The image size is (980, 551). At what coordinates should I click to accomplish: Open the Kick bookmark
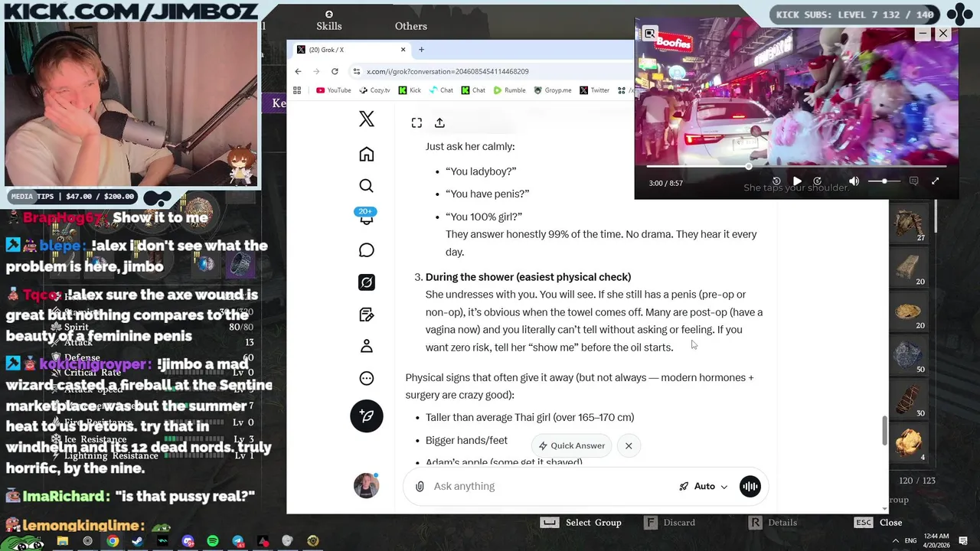pyautogui.click(x=410, y=90)
